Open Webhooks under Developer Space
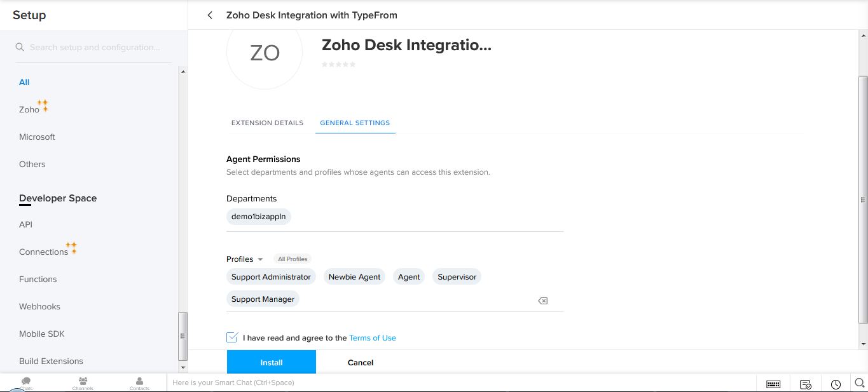Image resolution: width=868 pixels, height=392 pixels. point(39,306)
